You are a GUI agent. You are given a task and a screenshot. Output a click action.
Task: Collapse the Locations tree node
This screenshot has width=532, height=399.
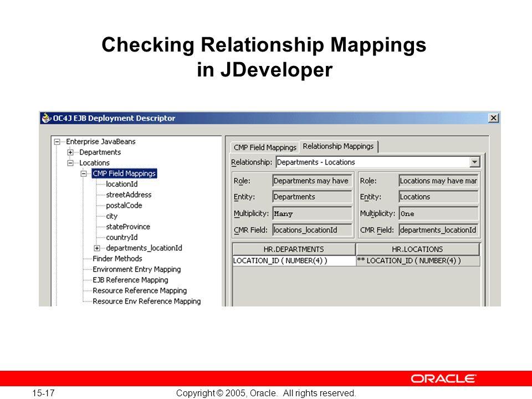tap(70, 163)
